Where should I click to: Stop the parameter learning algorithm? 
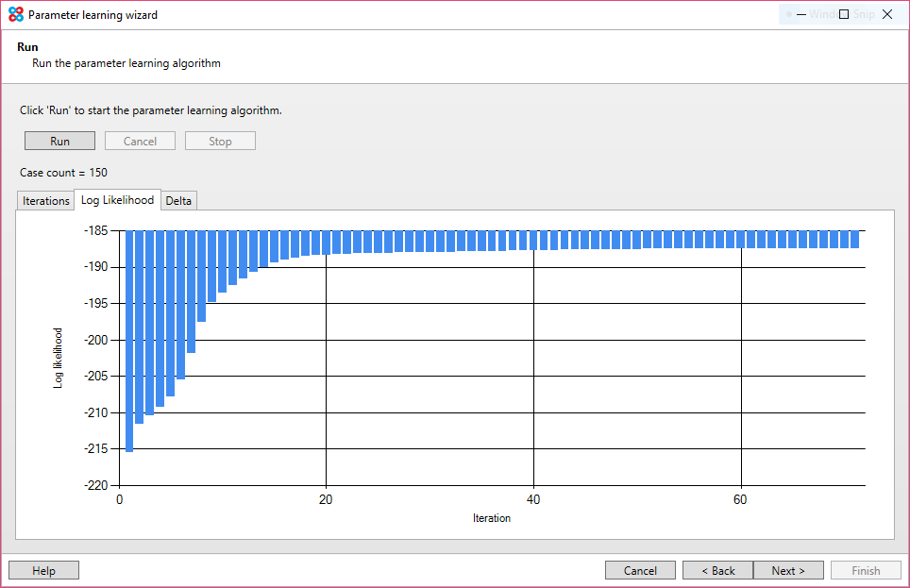(x=220, y=140)
